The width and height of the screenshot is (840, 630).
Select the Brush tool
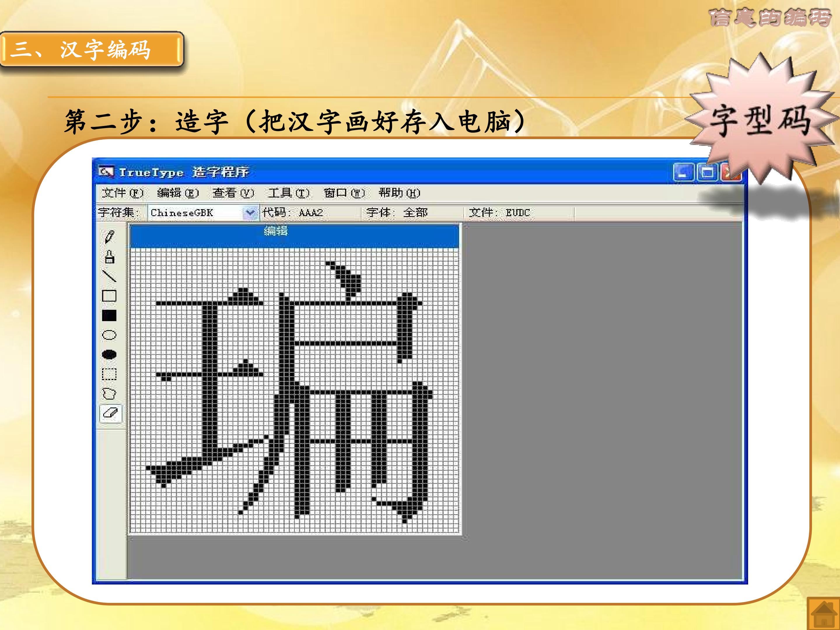pos(109,257)
